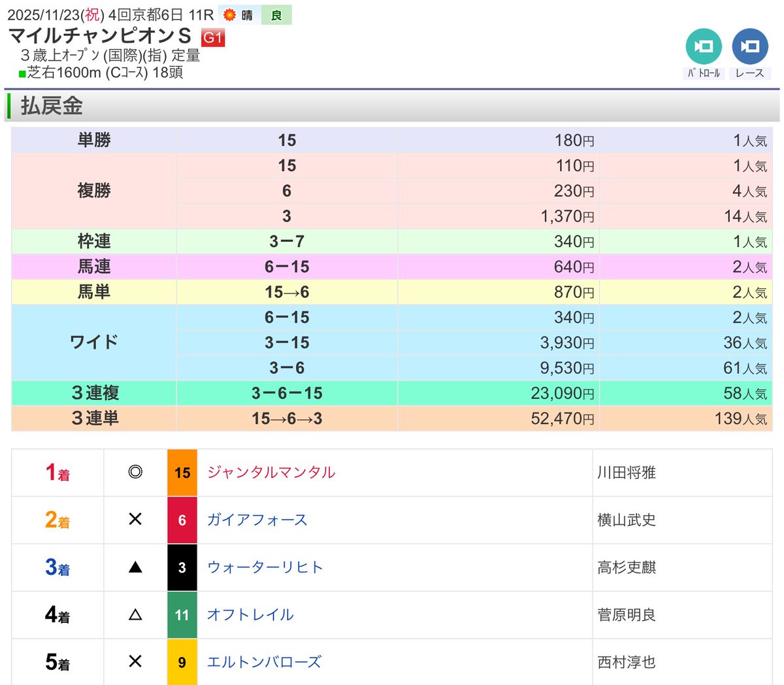Image resolution: width=784 pixels, height=685 pixels.
Task: Click the G1 grade badge
Action: (x=213, y=37)
